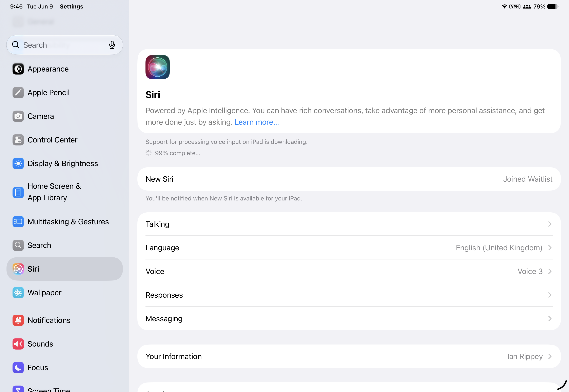
Task: Tap the battery icon in status bar
Action: point(553,6)
